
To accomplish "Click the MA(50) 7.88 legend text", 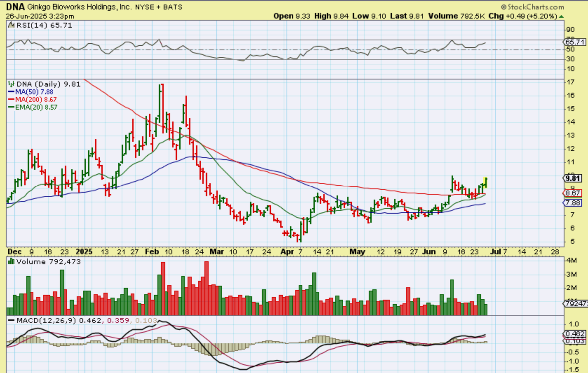I will point(34,92).
